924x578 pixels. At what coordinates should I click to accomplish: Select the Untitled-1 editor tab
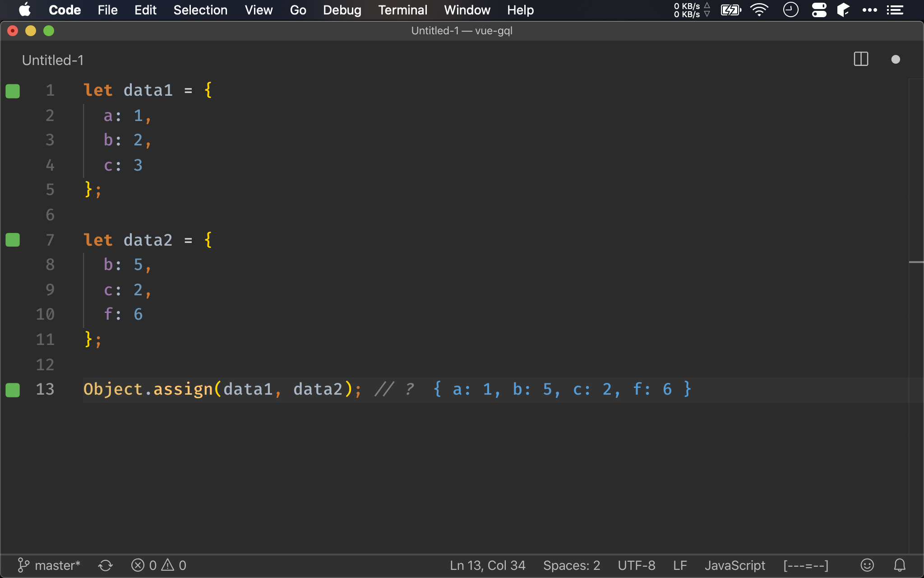coord(53,60)
